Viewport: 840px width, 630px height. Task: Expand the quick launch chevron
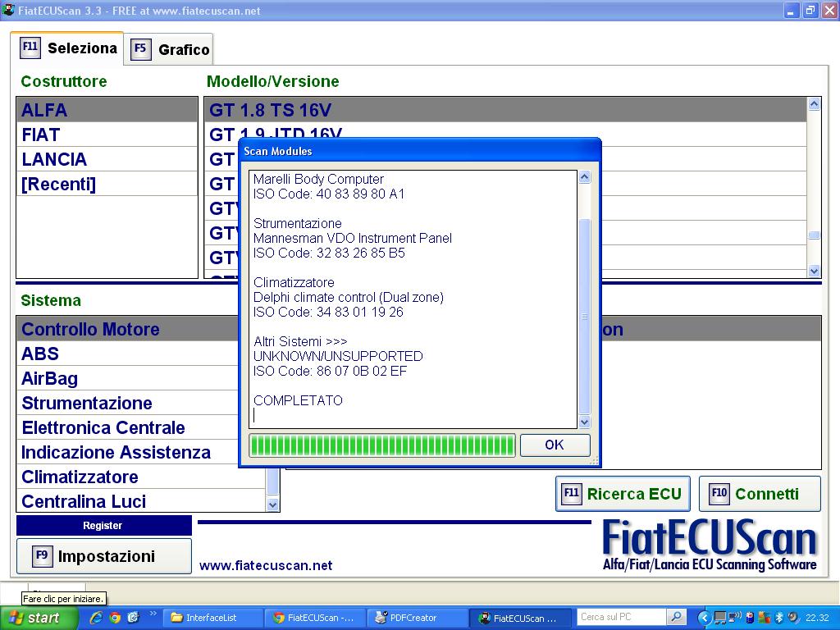pos(153,614)
